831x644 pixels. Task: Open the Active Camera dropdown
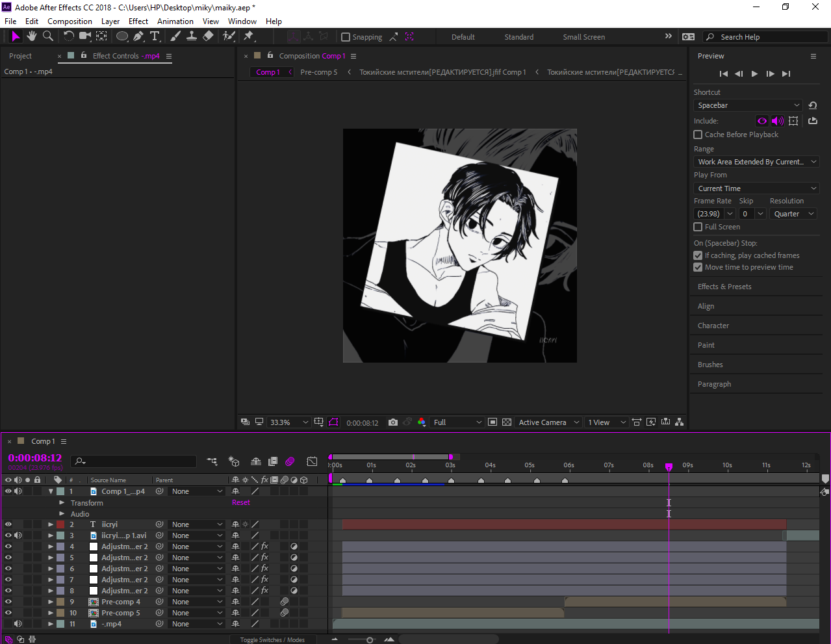[548, 422]
